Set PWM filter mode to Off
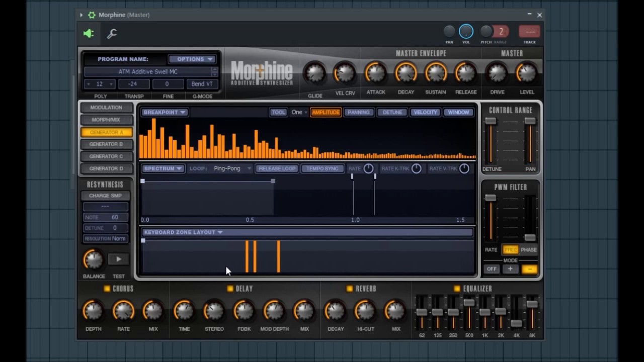The width and height of the screenshot is (644, 362). (x=492, y=269)
